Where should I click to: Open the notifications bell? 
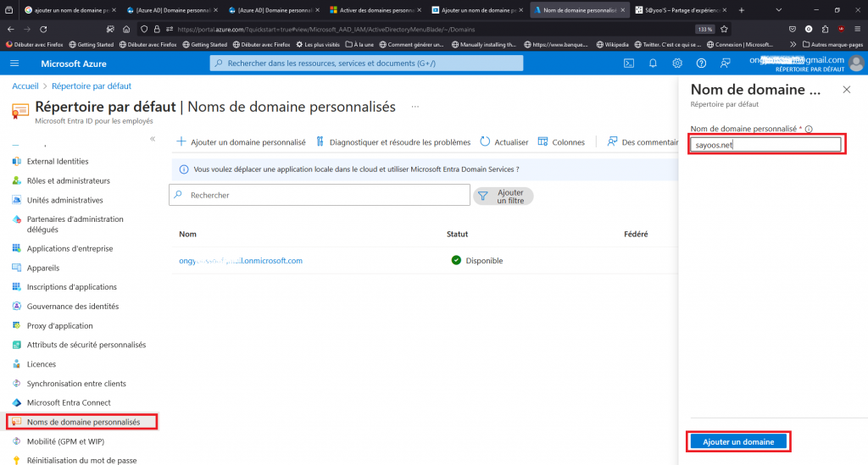click(x=653, y=64)
